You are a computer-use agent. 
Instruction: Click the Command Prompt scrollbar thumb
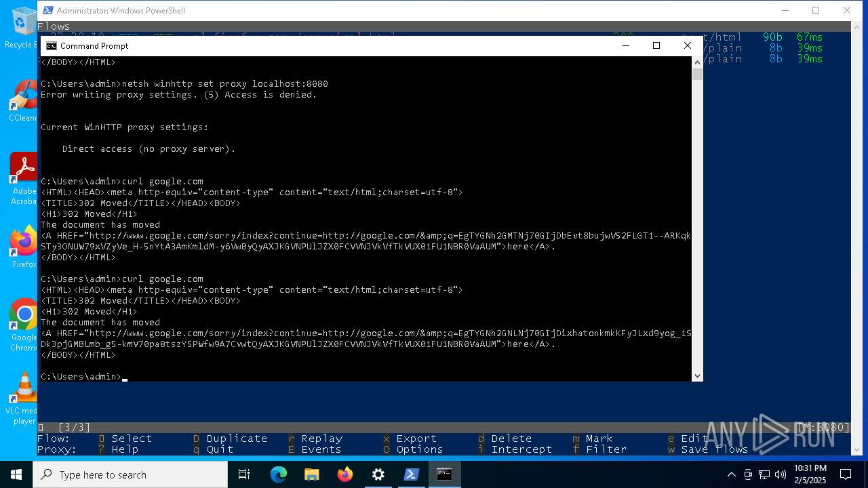coord(697,74)
